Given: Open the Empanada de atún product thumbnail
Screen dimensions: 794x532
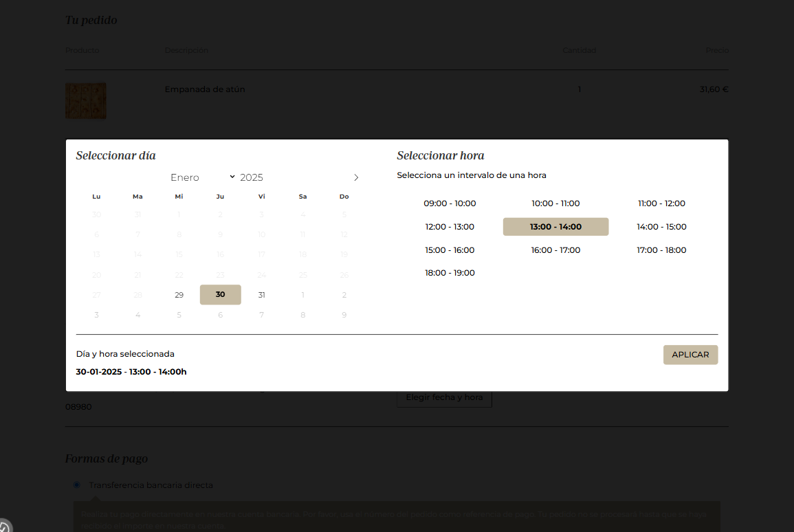Looking at the screenshot, I should pos(85,101).
